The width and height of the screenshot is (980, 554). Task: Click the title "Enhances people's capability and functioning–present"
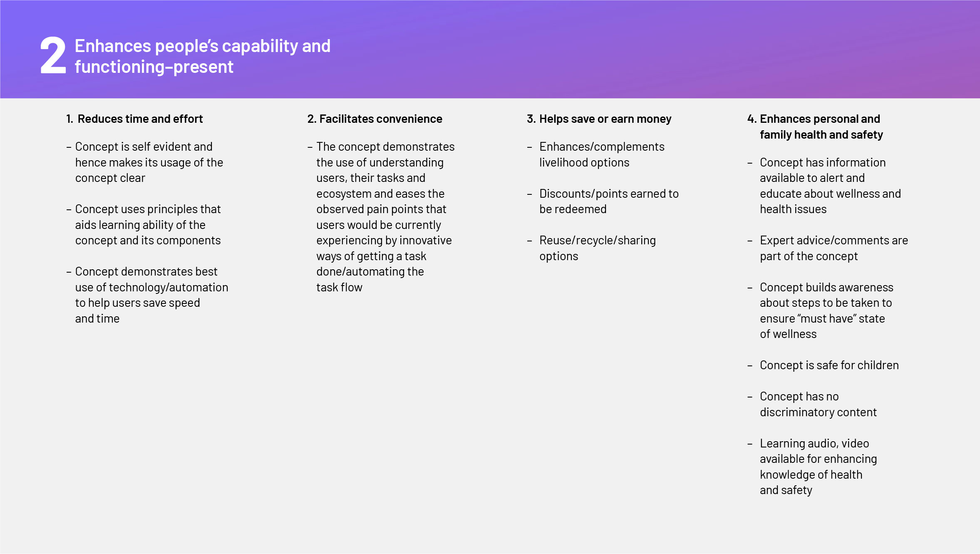pyautogui.click(x=202, y=56)
